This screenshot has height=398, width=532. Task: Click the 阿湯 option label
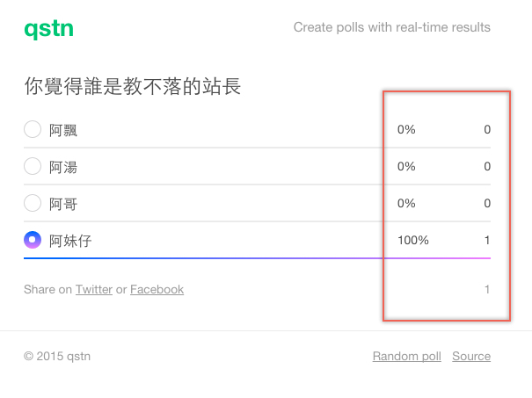click(63, 167)
